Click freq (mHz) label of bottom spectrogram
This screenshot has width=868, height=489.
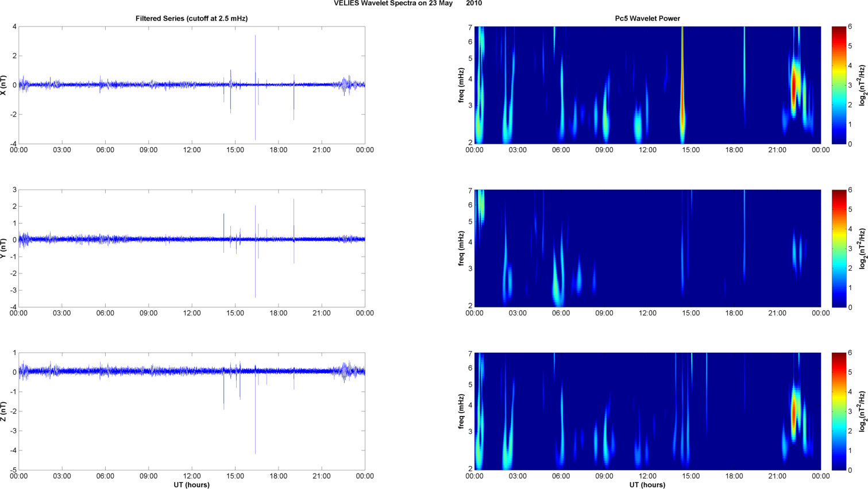click(x=461, y=411)
